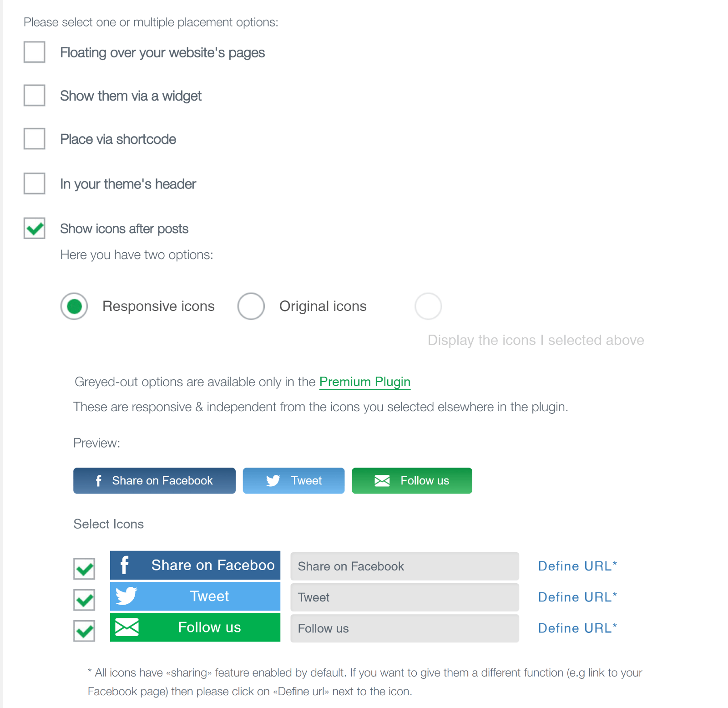Click Define URL for the Facebook icon
Viewport: 728px width, 708px height.
pyautogui.click(x=577, y=566)
